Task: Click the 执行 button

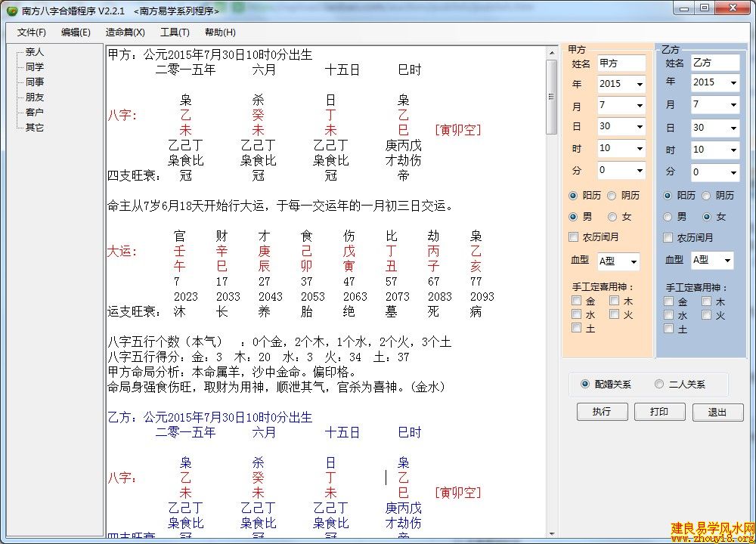Action: point(603,412)
